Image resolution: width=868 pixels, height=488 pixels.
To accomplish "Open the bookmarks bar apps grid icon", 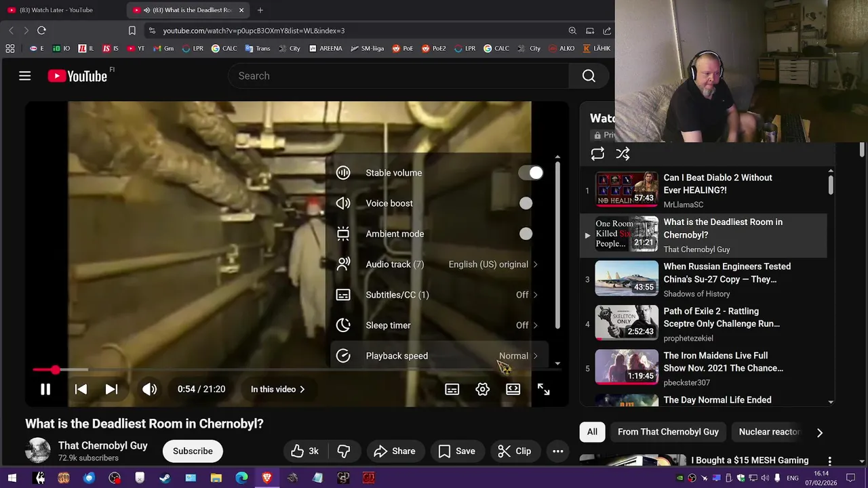I will (10, 48).
